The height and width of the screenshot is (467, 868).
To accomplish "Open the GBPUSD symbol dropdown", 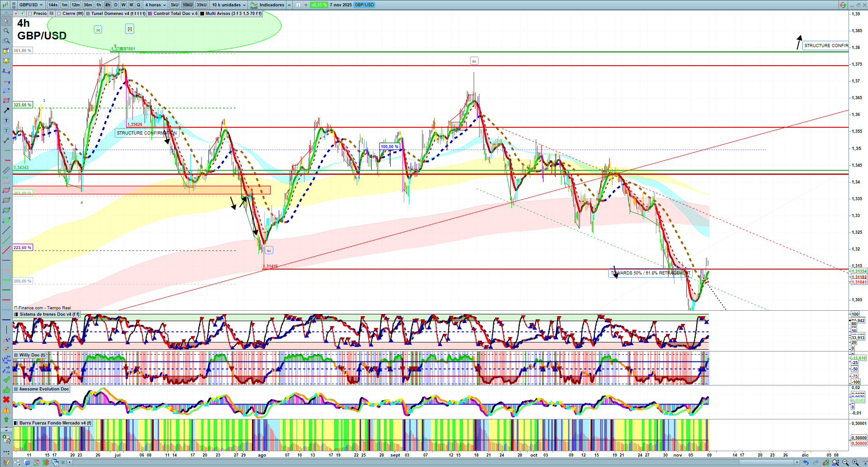I will [31, 5].
